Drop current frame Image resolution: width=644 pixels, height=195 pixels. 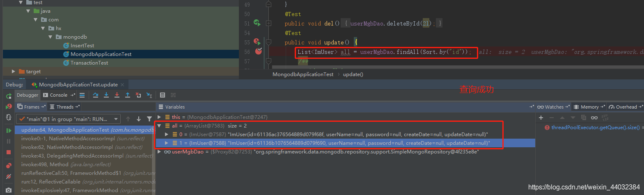tap(138, 95)
